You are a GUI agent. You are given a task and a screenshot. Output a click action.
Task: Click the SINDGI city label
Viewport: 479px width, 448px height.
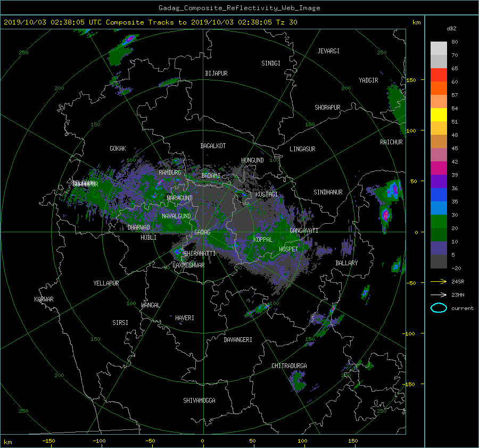coord(271,63)
